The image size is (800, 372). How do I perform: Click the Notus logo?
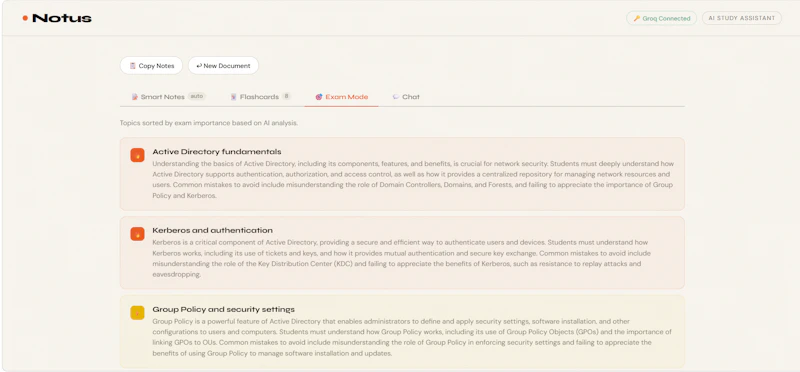(57, 18)
